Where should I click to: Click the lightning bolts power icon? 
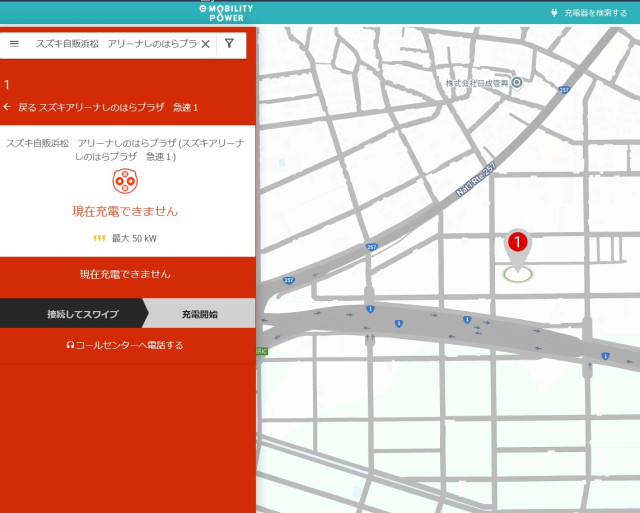100,238
